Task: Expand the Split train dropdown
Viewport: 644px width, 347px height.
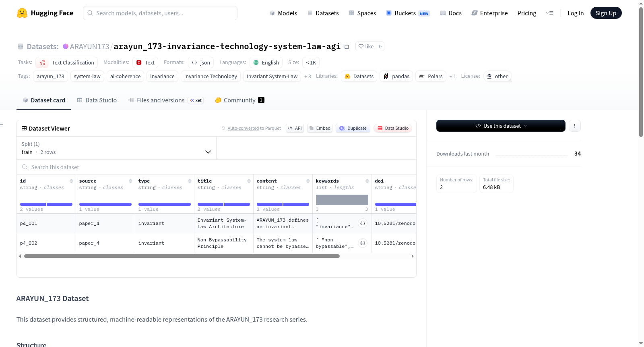Action: pos(116,148)
